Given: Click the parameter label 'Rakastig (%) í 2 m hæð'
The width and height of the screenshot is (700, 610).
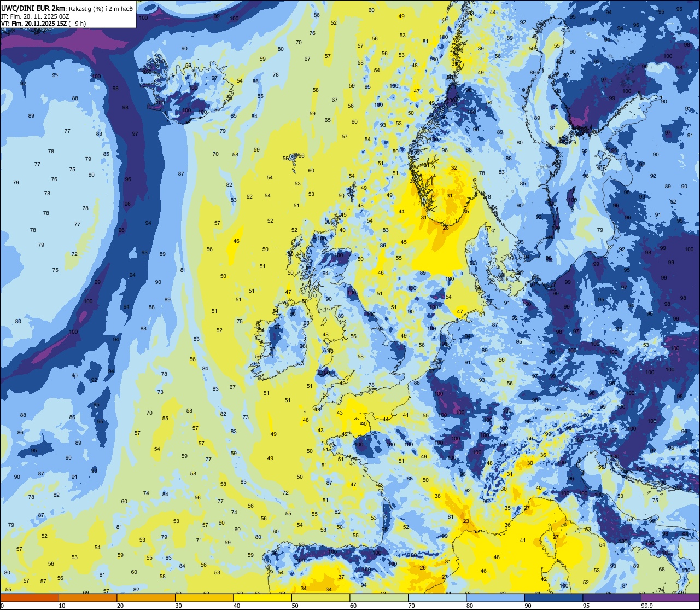Looking at the screenshot, I should (100, 8).
